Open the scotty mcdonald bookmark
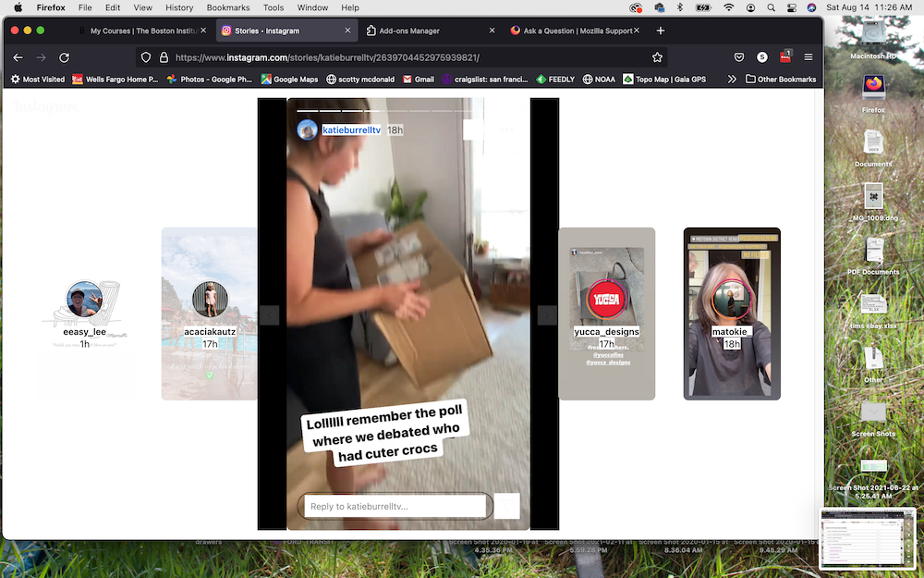924x578 pixels. pos(360,79)
